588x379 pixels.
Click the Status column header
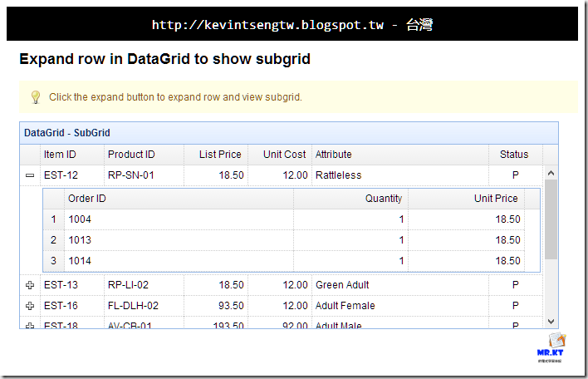click(x=514, y=154)
